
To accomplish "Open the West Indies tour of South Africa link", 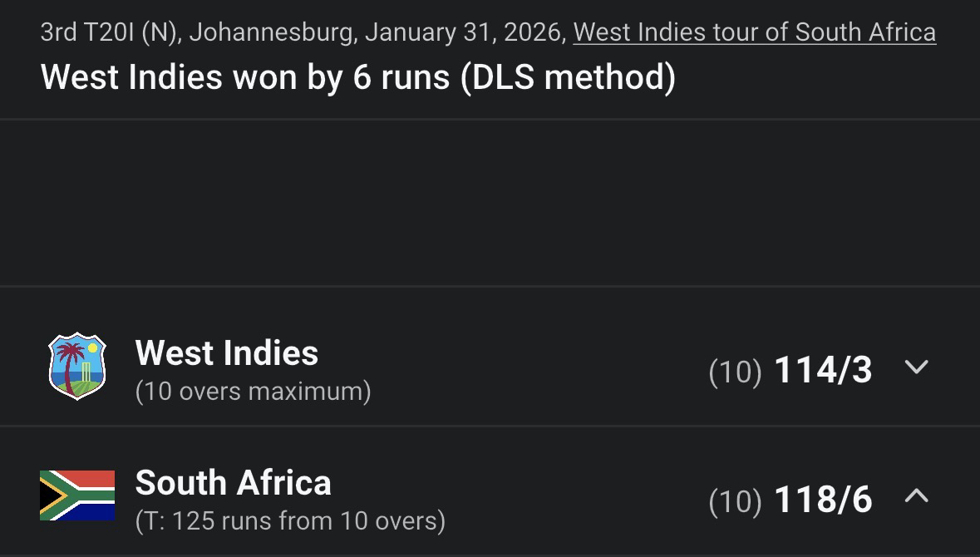I will [754, 32].
